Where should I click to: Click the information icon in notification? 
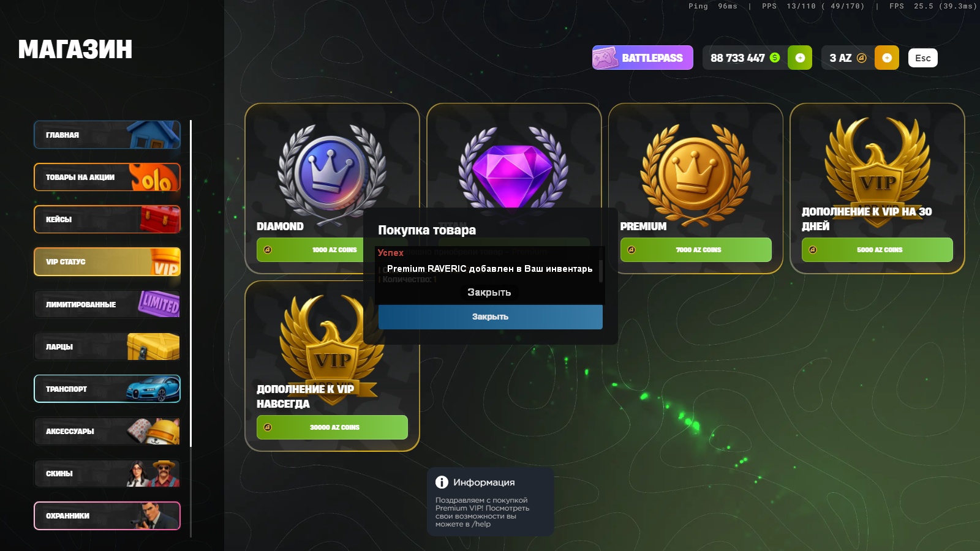click(x=442, y=482)
